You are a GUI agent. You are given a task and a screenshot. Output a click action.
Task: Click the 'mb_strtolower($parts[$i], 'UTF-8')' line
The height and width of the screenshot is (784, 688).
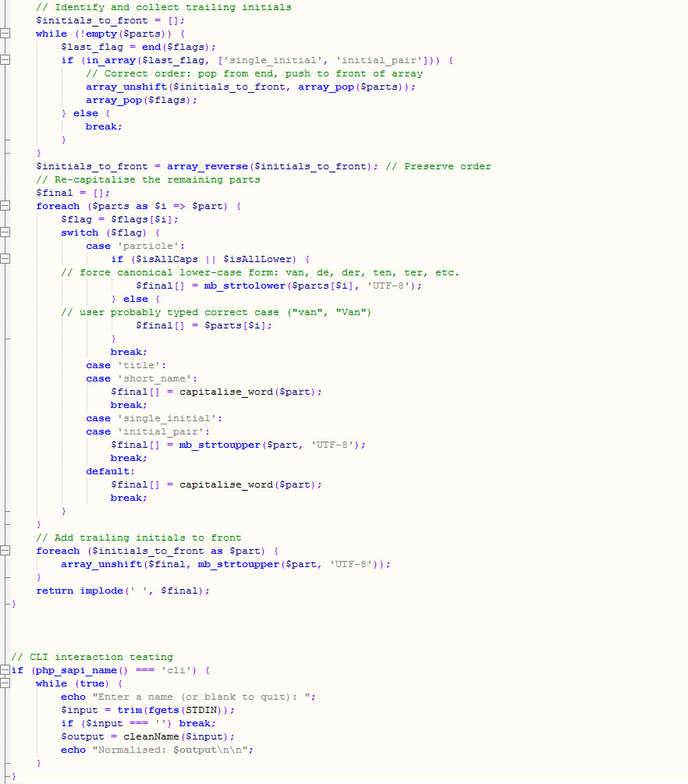coord(279,286)
